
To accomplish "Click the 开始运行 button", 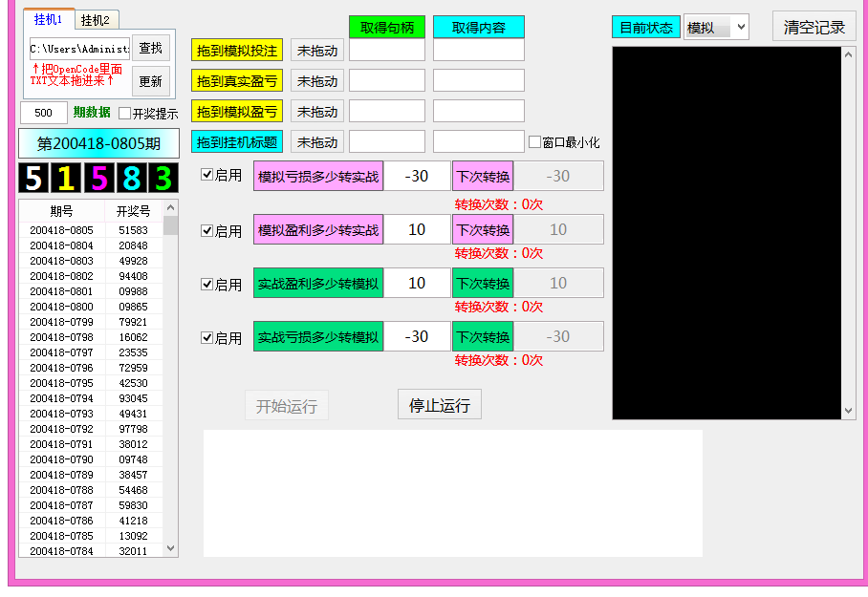I will click(287, 406).
